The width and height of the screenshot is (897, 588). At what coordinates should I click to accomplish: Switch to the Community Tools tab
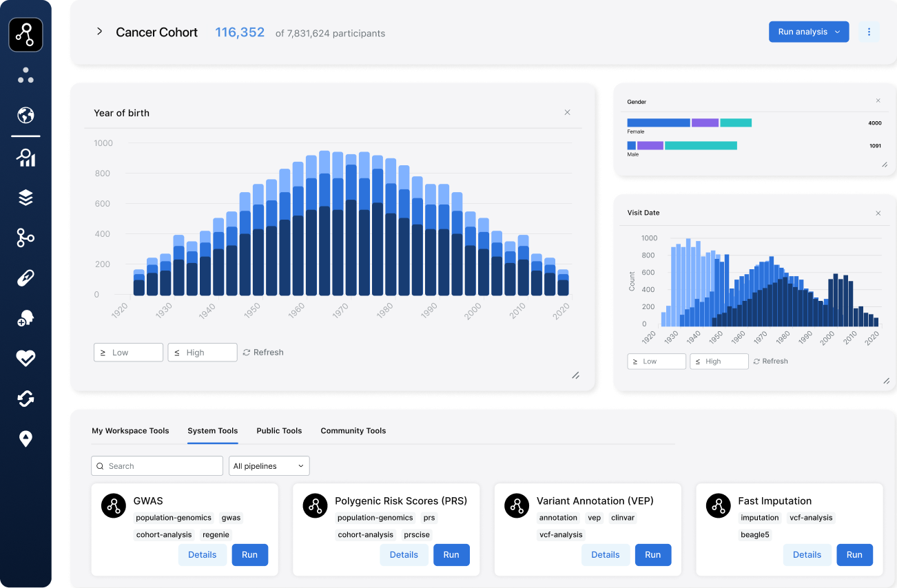[353, 431]
